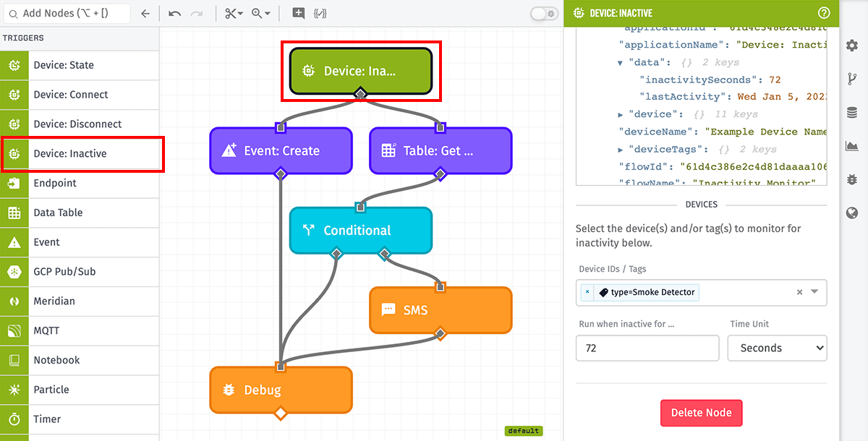868x441 pixels.
Task: Click the "lastActivity" JSON entry
Action: click(733, 96)
